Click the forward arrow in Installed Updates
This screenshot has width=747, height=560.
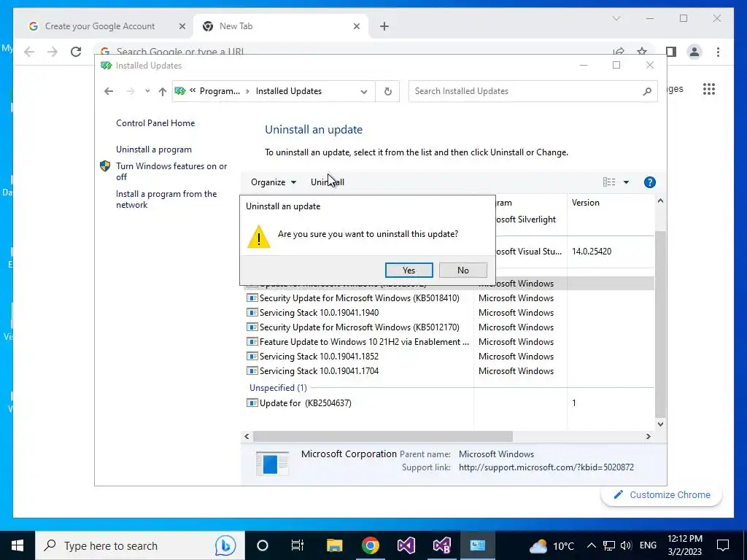click(x=130, y=91)
